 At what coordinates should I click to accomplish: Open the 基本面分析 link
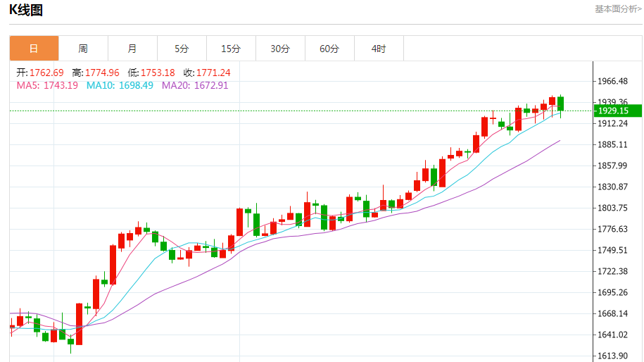point(618,9)
